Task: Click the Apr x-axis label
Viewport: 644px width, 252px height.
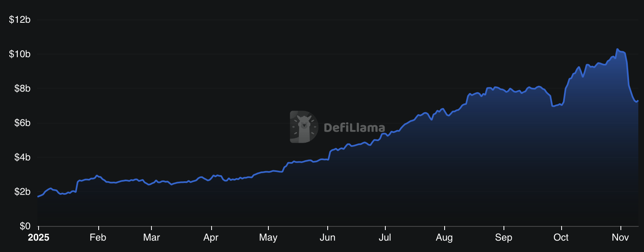Action: point(211,238)
